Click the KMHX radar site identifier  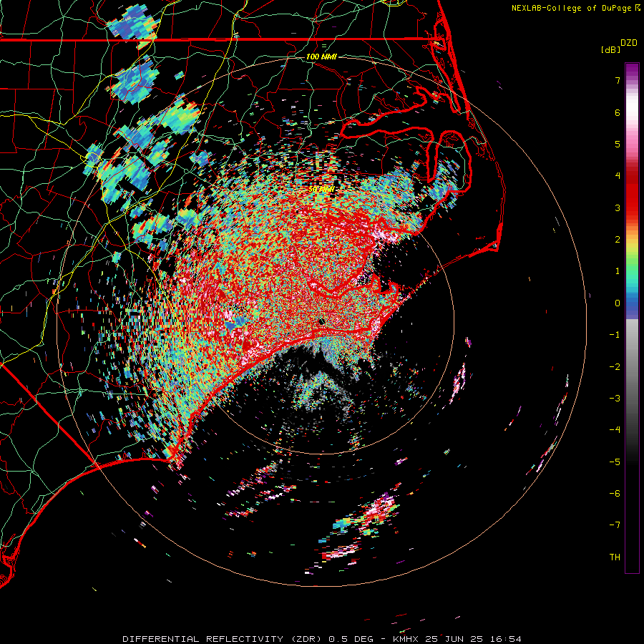pyautogui.click(x=407, y=639)
